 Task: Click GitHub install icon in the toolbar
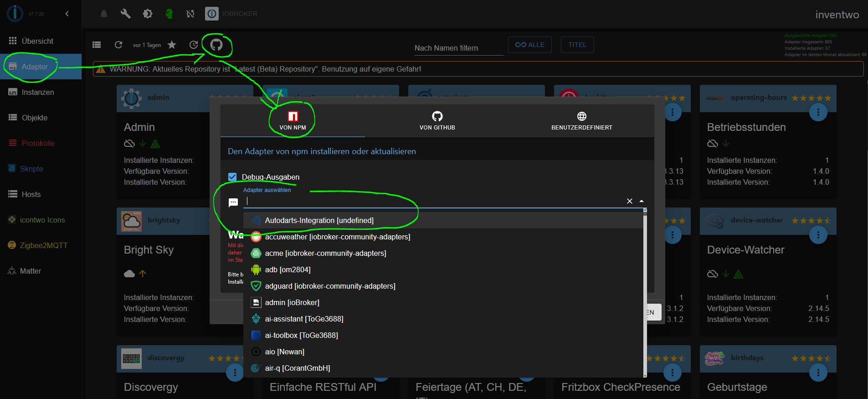pos(216,45)
